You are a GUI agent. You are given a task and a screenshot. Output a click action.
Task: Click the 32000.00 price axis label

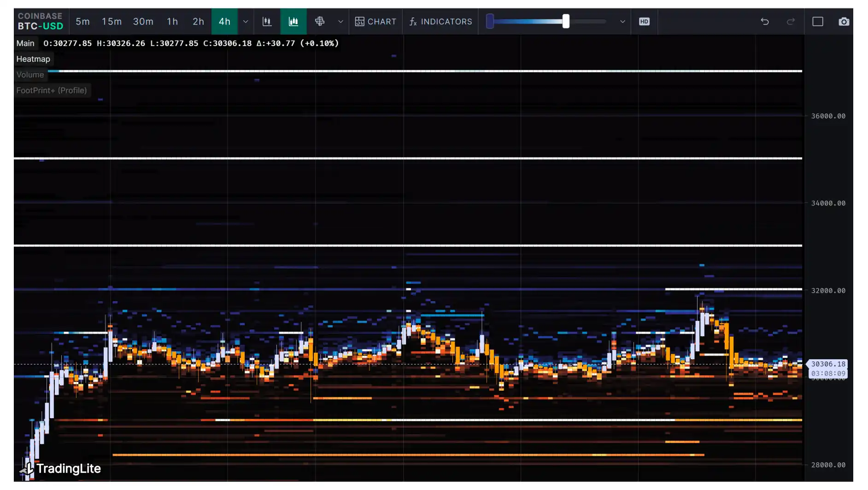point(828,291)
